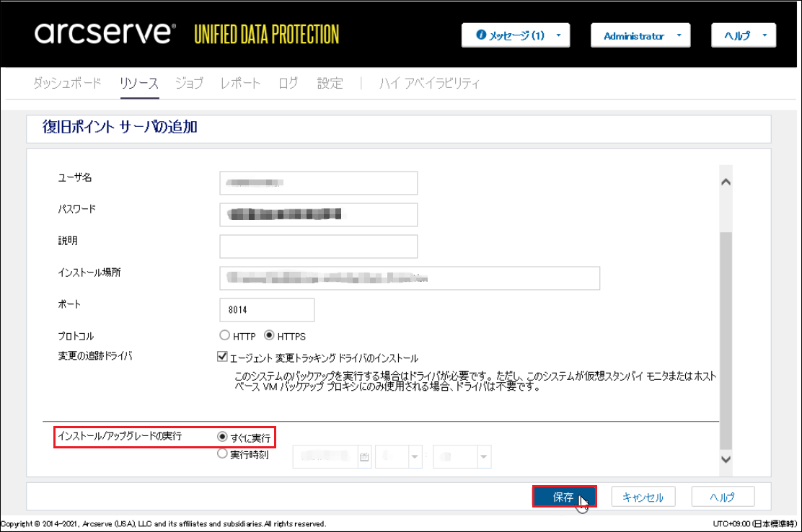Image resolution: width=802 pixels, height=532 pixels.
Task: Open the レポート tab
Action: pos(240,83)
